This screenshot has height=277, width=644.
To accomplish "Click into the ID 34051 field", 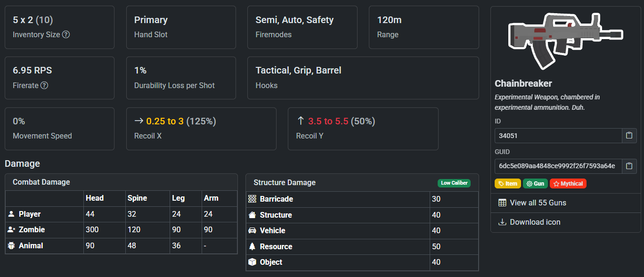I will (558, 136).
